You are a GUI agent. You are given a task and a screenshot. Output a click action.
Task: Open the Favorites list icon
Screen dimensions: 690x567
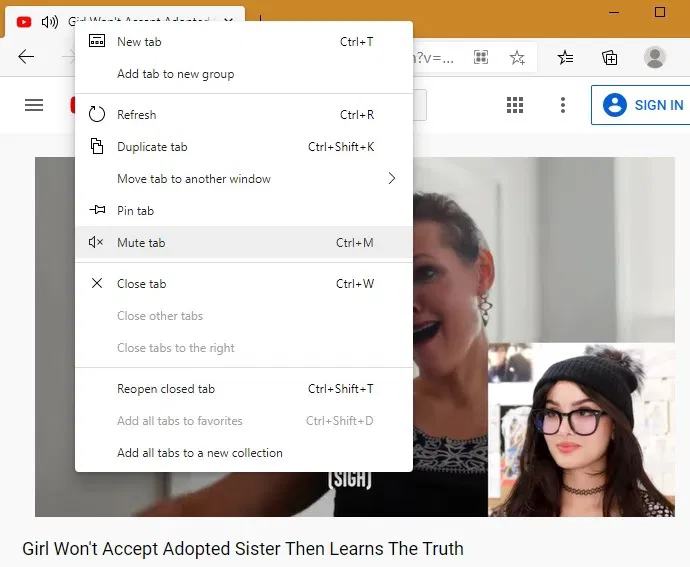[x=566, y=58]
